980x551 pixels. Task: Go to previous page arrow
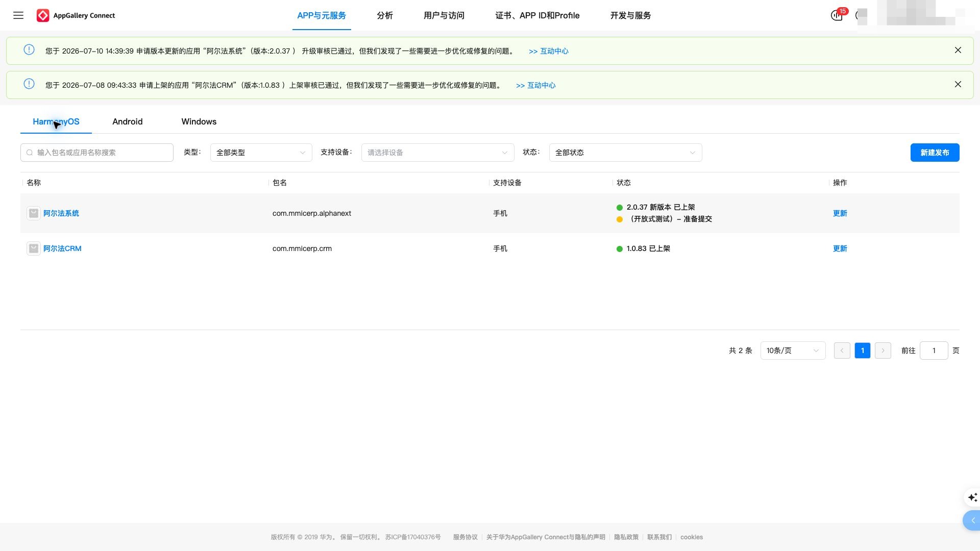pos(842,350)
